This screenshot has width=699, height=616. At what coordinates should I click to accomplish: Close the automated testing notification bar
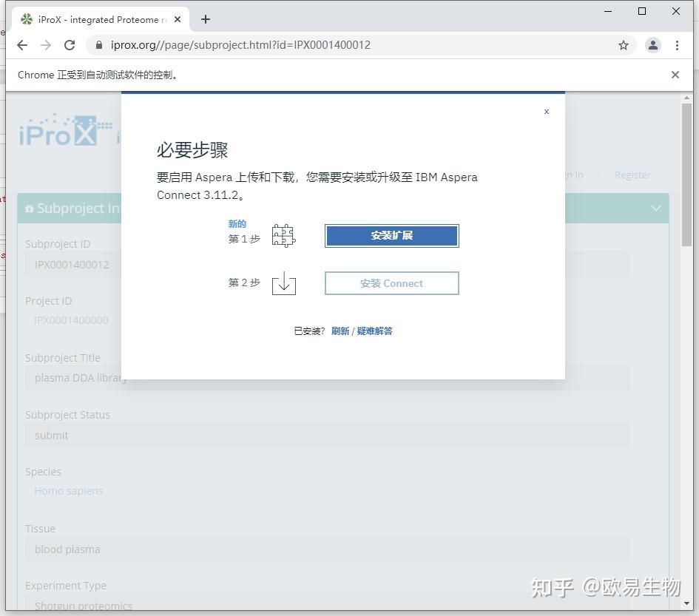[675, 75]
